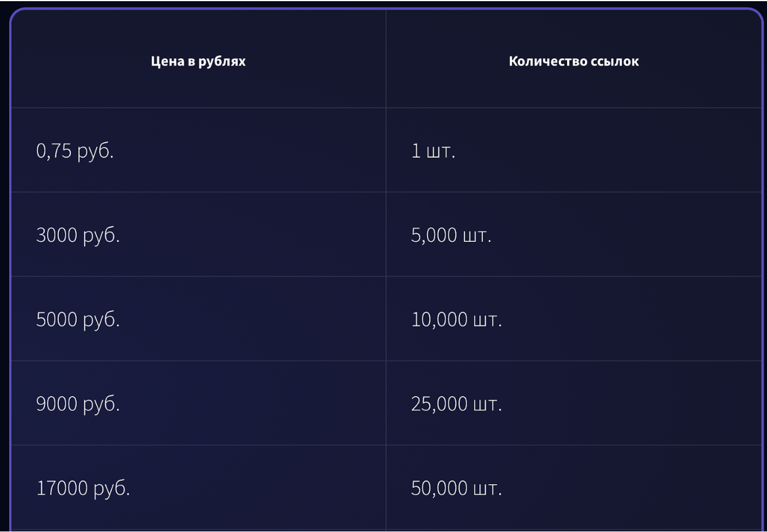Select the "17000 руб." price cell
The width and height of the screenshot is (767, 532).
83,488
